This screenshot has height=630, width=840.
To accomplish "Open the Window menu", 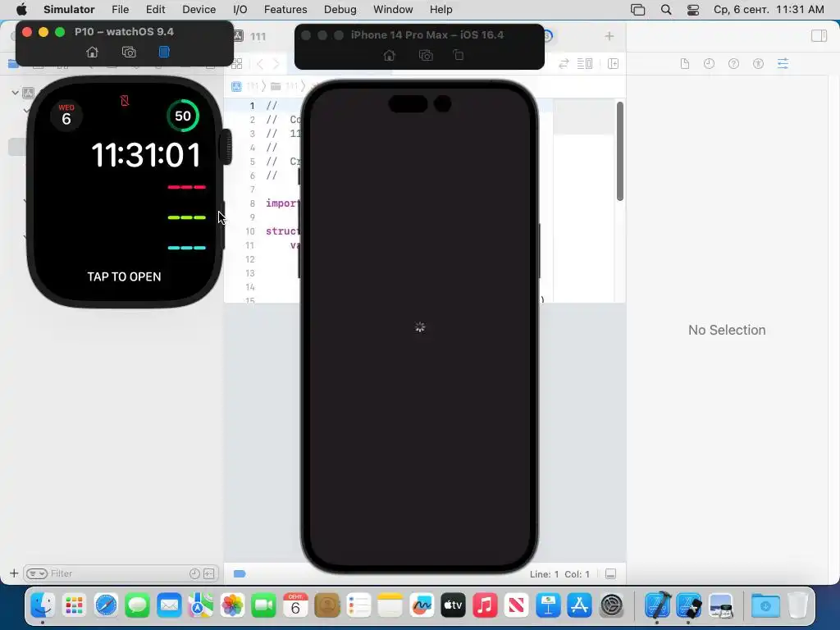I will point(393,10).
